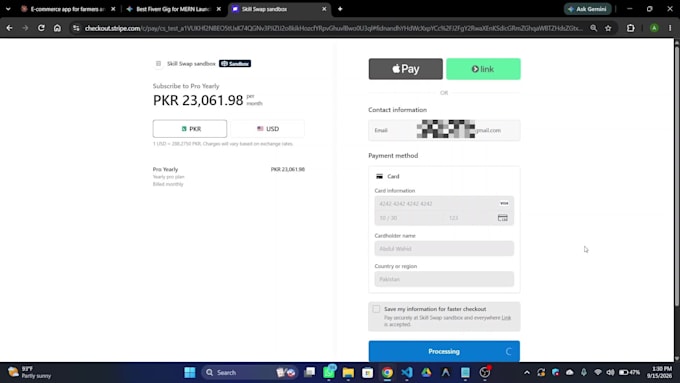This screenshot has height=383, width=680.
Task: Open WhatsApp from the taskbar
Action: coord(329,372)
